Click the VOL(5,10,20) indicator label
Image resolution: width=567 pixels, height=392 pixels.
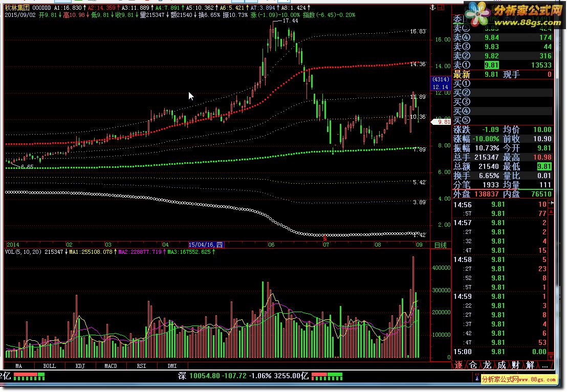(x=23, y=252)
